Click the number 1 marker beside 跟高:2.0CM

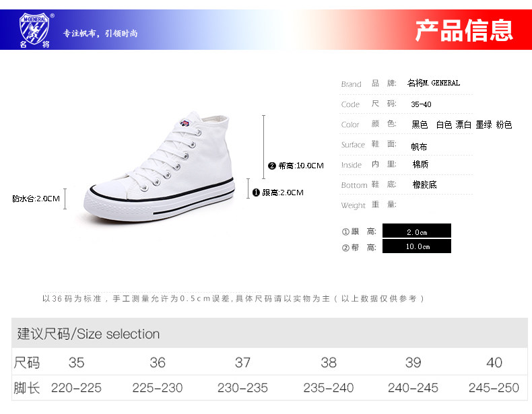click(256, 193)
